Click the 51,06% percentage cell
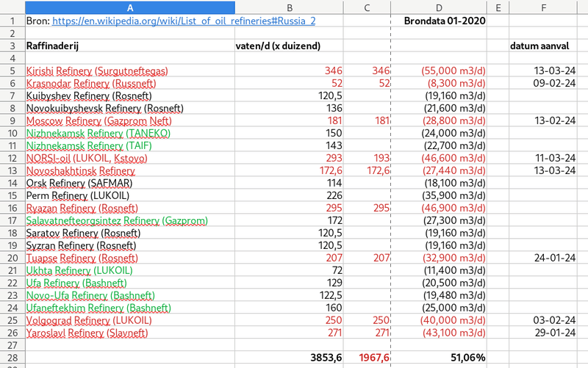Image resolution: width=588 pixels, height=368 pixels. [x=439, y=358]
